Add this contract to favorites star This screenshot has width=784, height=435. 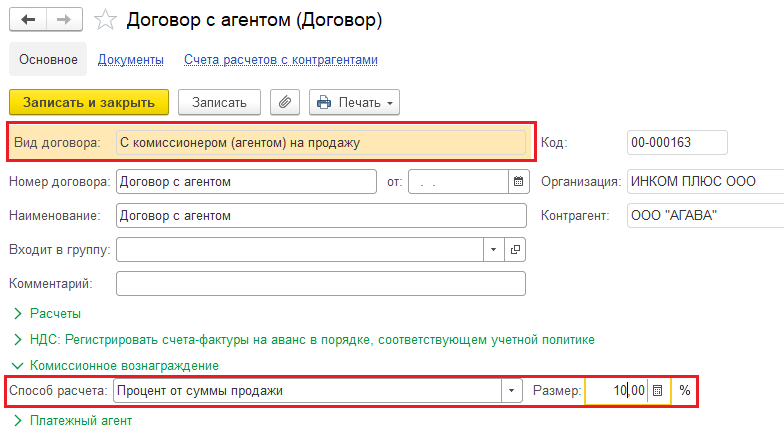(104, 20)
